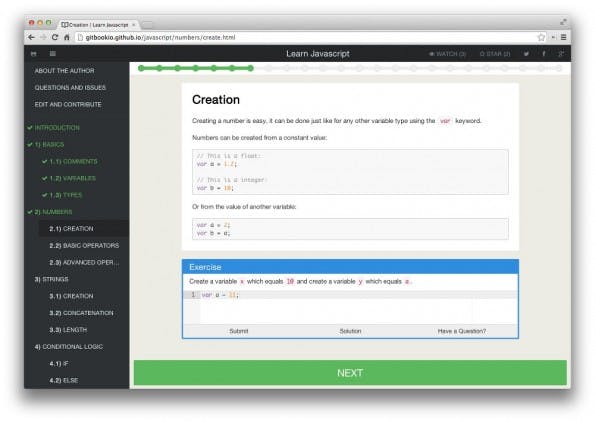Share on Twitter via the header icon
Screen dimensions: 595x422
coord(526,54)
